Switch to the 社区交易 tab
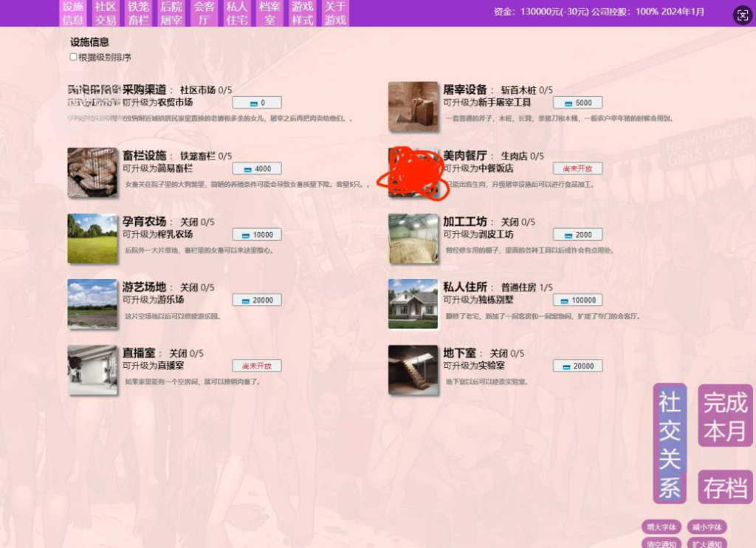Image resolution: width=756 pixels, height=548 pixels. tap(106, 13)
